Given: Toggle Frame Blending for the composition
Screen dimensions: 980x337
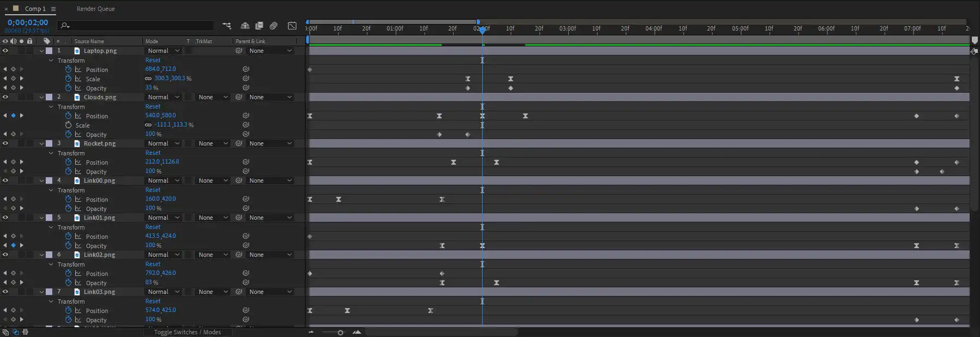Looking at the screenshot, I should click(259, 26).
